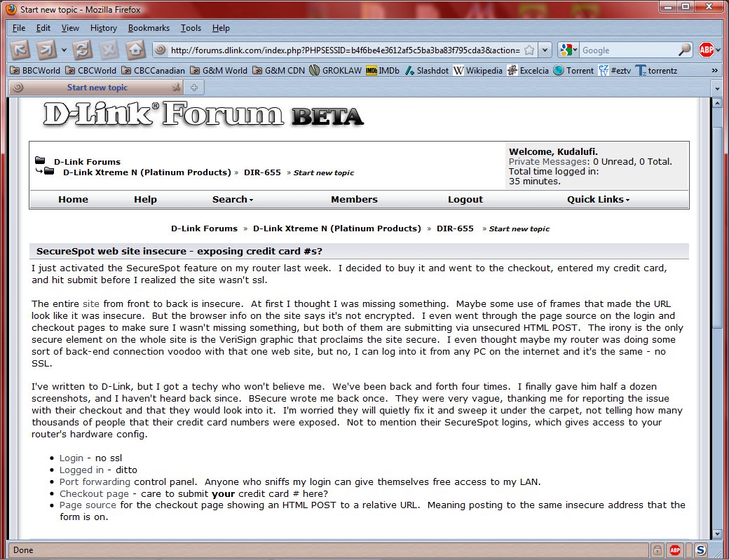Click the lock security icon in status bar
The width and height of the screenshot is (729, 560).
coord(657,550)
